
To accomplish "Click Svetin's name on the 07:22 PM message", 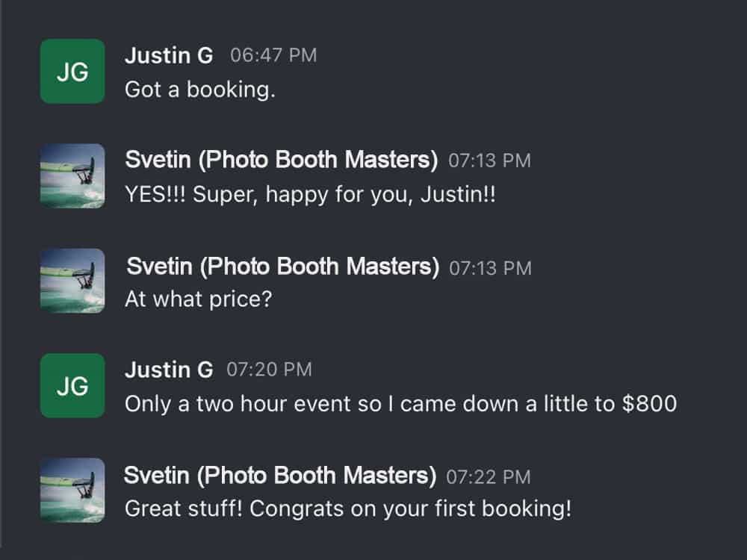I will tap(280, 476).
